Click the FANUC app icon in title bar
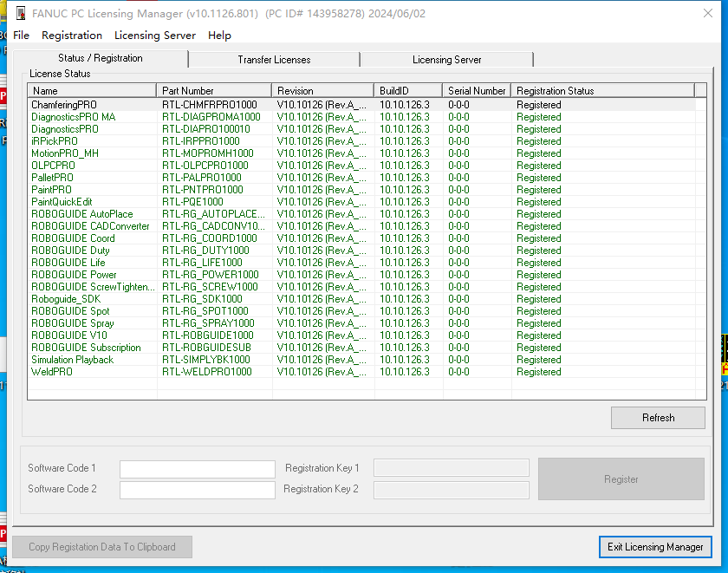Image resolution: width=728 pixels, height=573 pixels. (x=21, y=14)
